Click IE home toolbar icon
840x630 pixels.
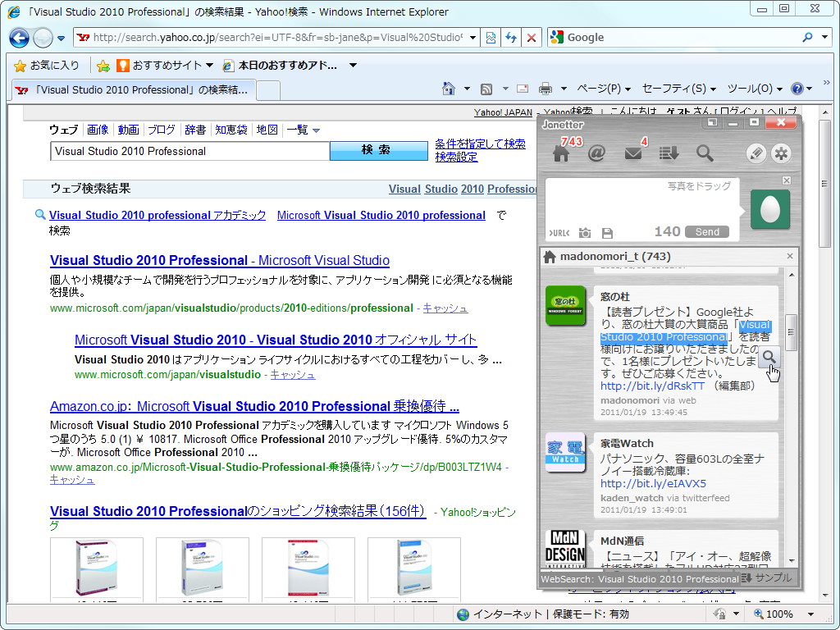[449, 89]
